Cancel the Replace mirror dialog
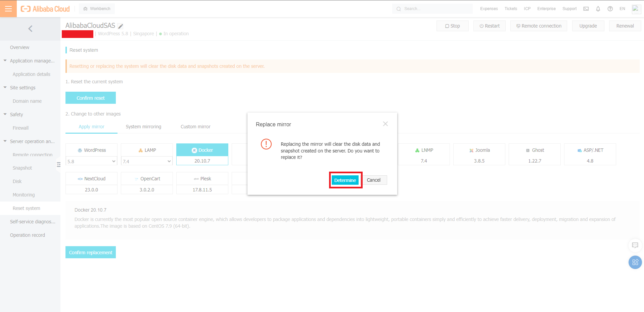Viewport: 644px width, 312px height. click(x=373, y=180)
